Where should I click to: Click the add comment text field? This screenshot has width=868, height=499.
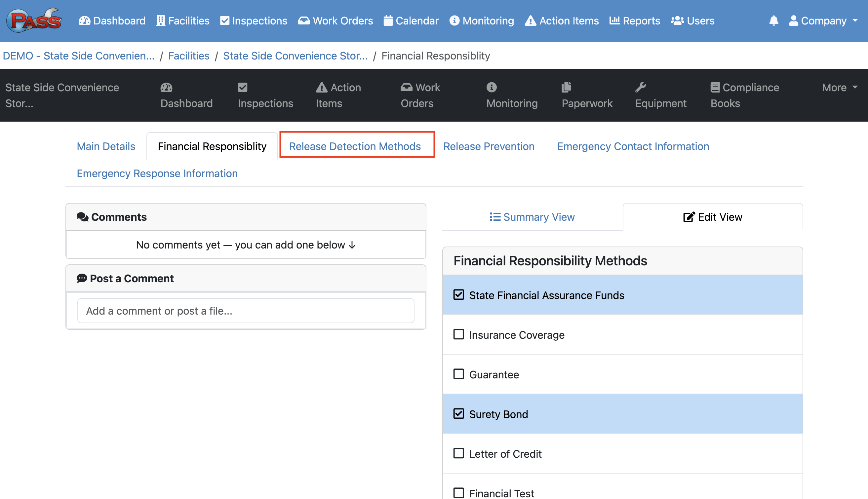pos(246,311)
